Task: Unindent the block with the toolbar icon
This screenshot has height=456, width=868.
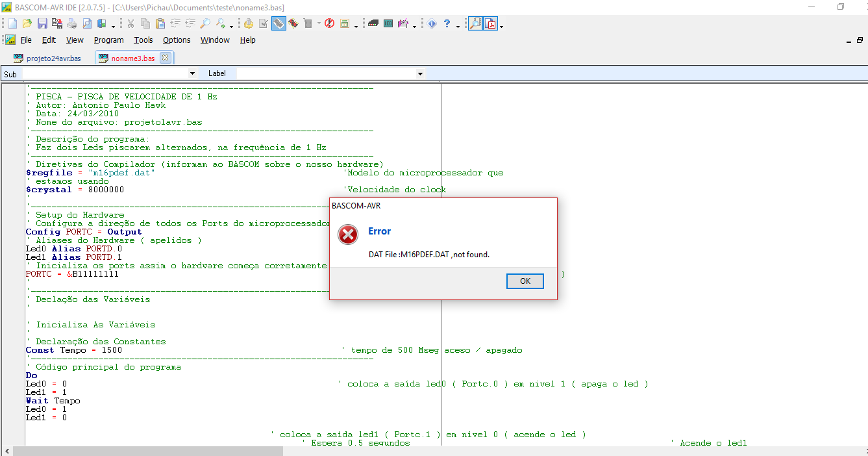Action: [x=190, y=23]
